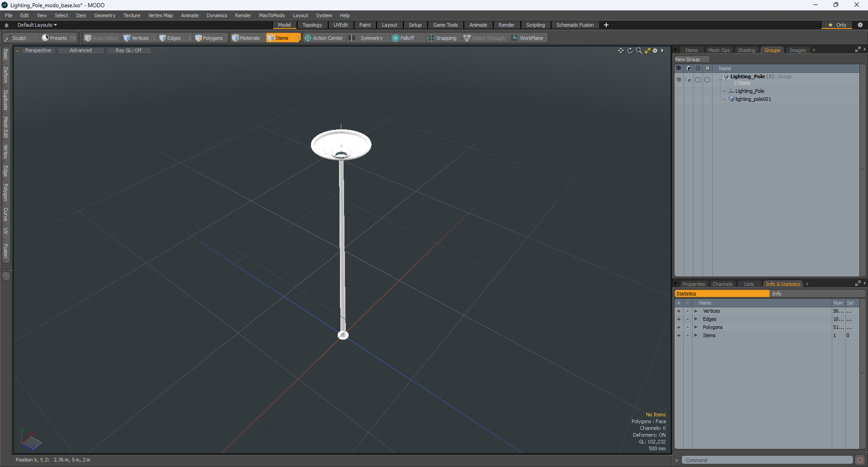Click the Num column header
This screenshot has height=467, width=868.
click(838, 303)
